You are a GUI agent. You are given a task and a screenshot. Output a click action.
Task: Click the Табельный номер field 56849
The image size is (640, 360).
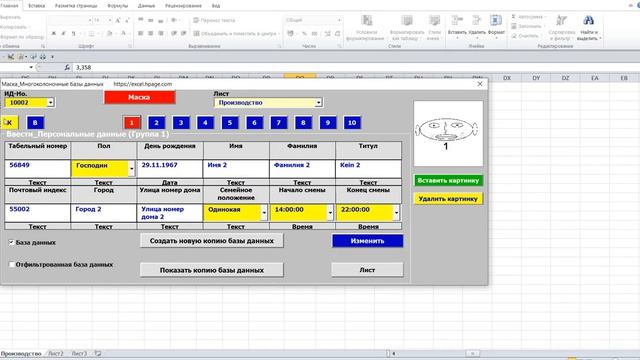coord(38,169)
